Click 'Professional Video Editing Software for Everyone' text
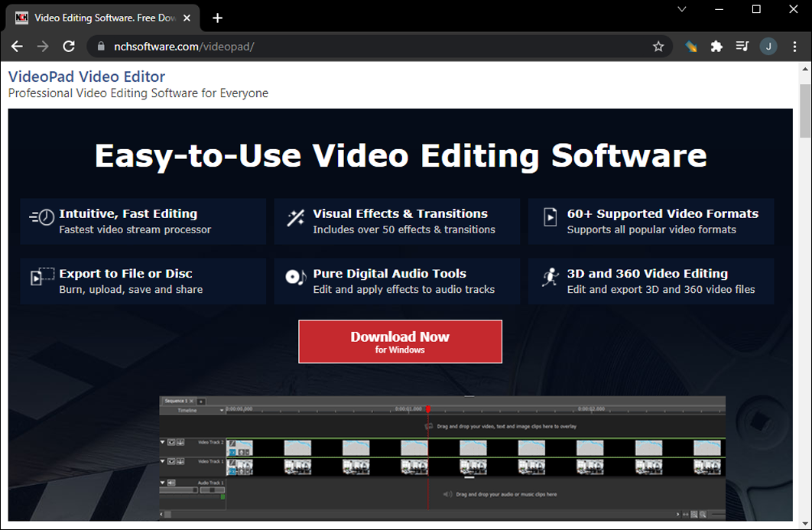Screen dimensions: 812x530 138,93
